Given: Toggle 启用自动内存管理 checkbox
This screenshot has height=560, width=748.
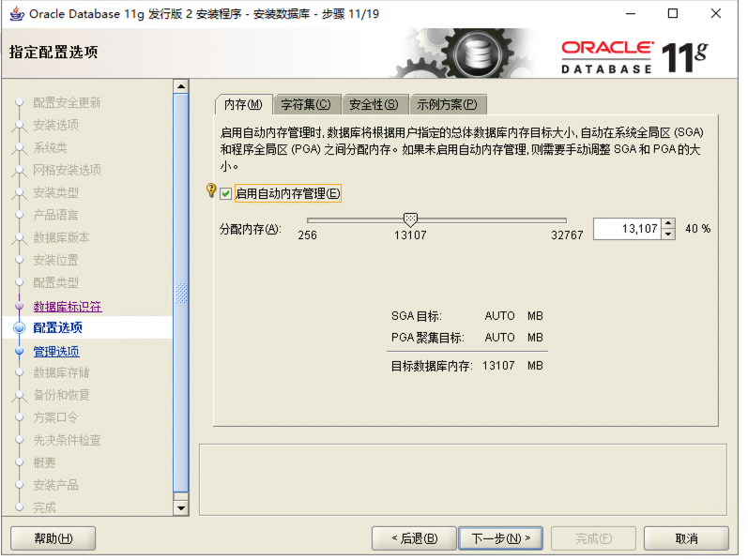Looking at the screenshot, I should point(225,194).
